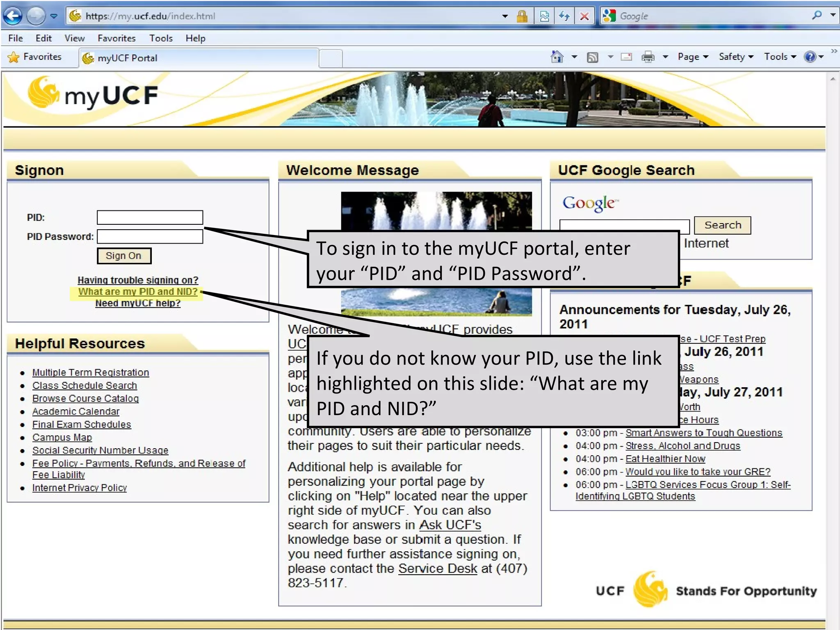Click the security padlock icon
The image size is (840, 630).
522,16
